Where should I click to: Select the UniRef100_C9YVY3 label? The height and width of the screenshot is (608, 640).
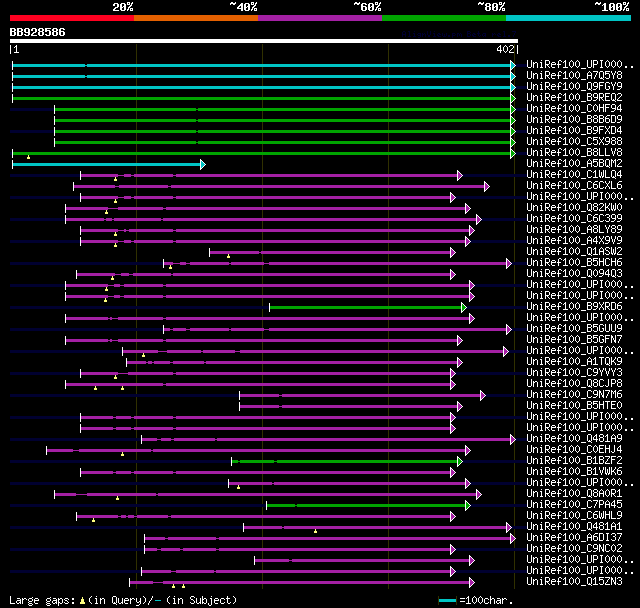point(574,373)
